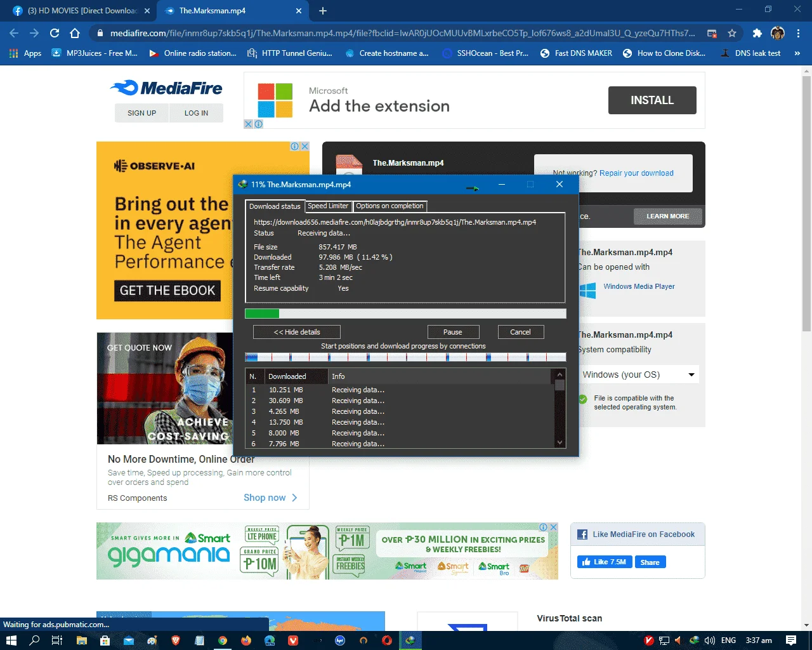Switch to the HD MOVIES Facebook tab
812x650 pixels.
tap(81, 11)
